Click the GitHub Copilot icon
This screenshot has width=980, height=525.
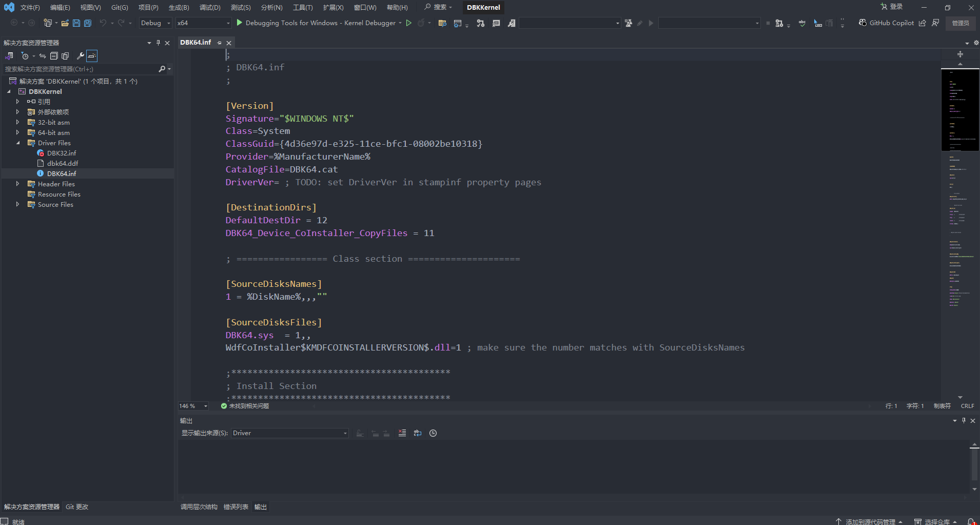click(863, 23)
